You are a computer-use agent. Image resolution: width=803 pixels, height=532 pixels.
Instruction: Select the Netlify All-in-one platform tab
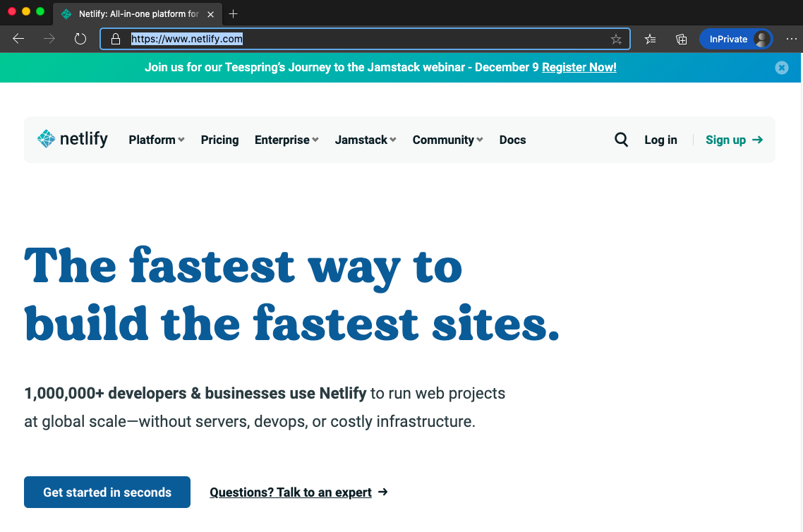(x=138, y=14)
